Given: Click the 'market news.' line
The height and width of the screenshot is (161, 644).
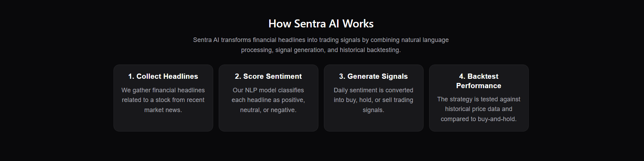Looking at the screenshot, I should (163, 110).
